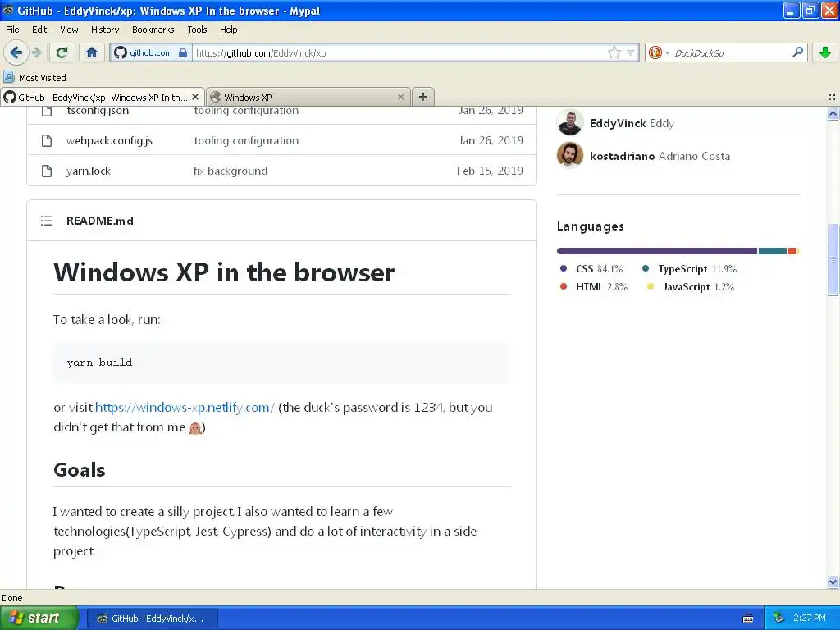Click the Forward navigation arrow
Viewport: 840px width, 630px height.
[x=37, y=52]
